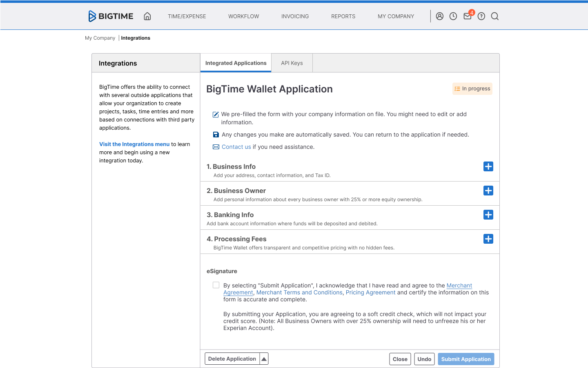Expand the Processing Fees section
This screenshot has width=588, height=368.
click(488, 239)
